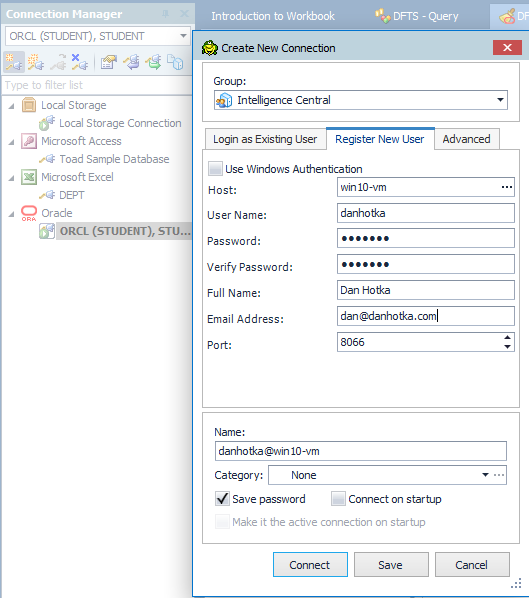Viewport: 529px width, 598px height.
Task: Click the User Name input field
Action: (x=426, y=213)
